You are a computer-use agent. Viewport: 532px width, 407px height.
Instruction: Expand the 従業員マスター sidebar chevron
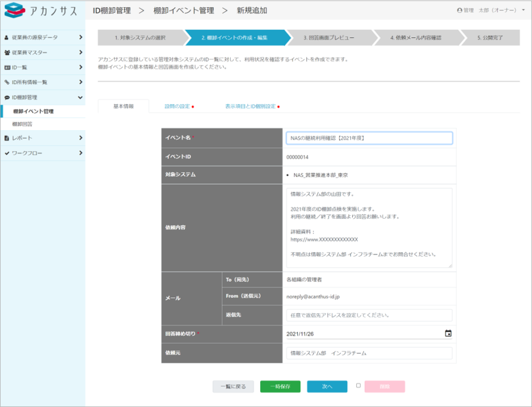[x=81, y=52]
